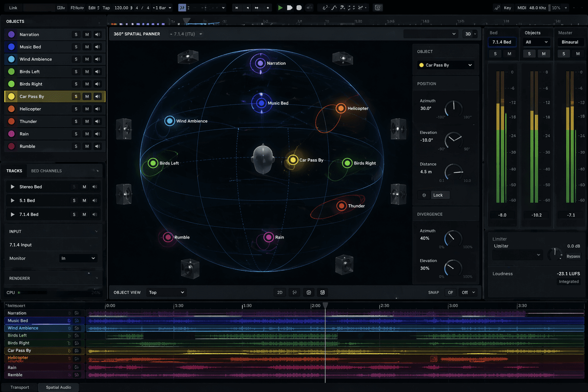The image size is (588, 392).
Task: Select the Binaural master output button
Action: coord(570,42)
